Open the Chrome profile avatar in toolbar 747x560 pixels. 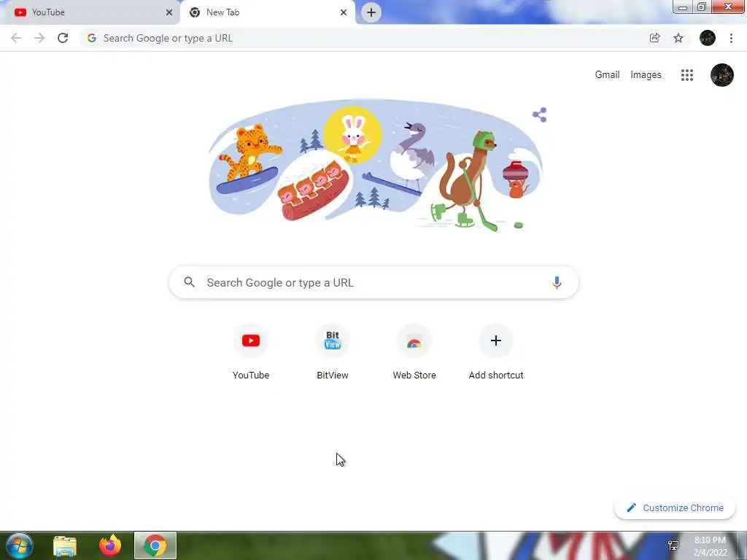[x=708, y=38]
